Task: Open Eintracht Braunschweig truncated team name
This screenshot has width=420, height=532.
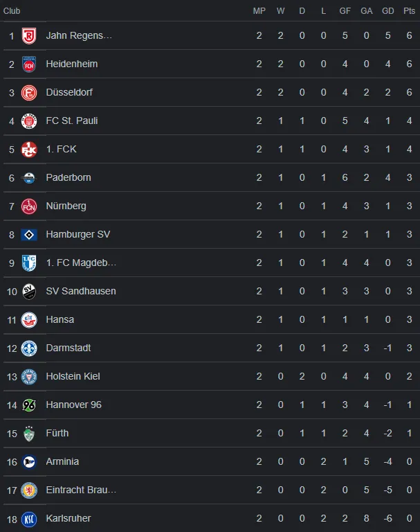Action: pos(81,490)
